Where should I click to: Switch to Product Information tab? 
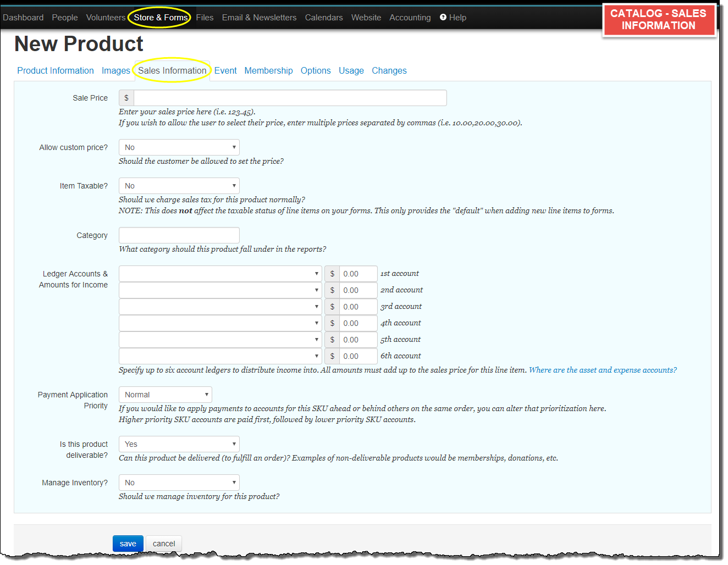[56, 70]
